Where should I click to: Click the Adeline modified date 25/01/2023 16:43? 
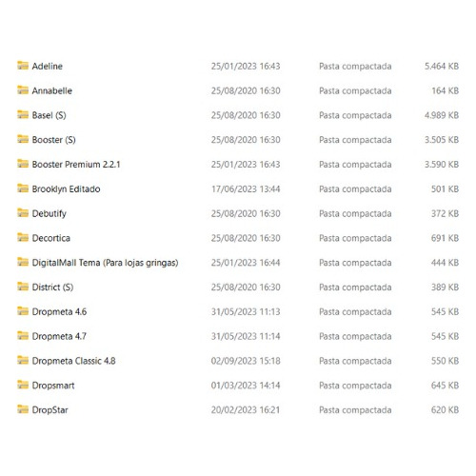[x=246, y=66]
